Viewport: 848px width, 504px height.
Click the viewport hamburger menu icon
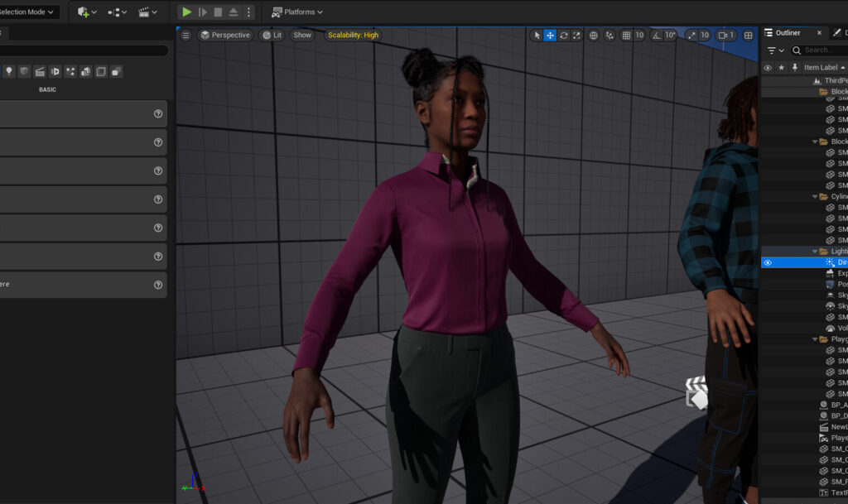(185, 36)
